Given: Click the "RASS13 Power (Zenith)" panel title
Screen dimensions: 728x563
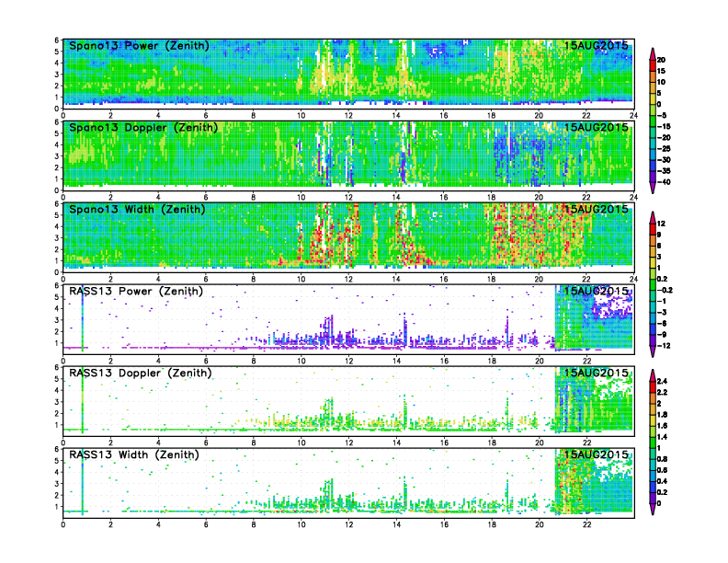Looking at the screenshot, I should [x=136, y=292].
